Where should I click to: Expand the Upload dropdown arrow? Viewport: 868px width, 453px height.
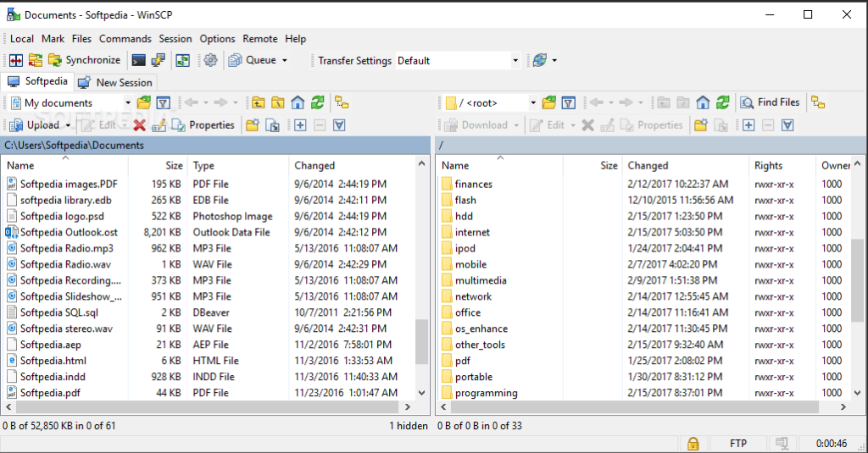tap(68, 125)
